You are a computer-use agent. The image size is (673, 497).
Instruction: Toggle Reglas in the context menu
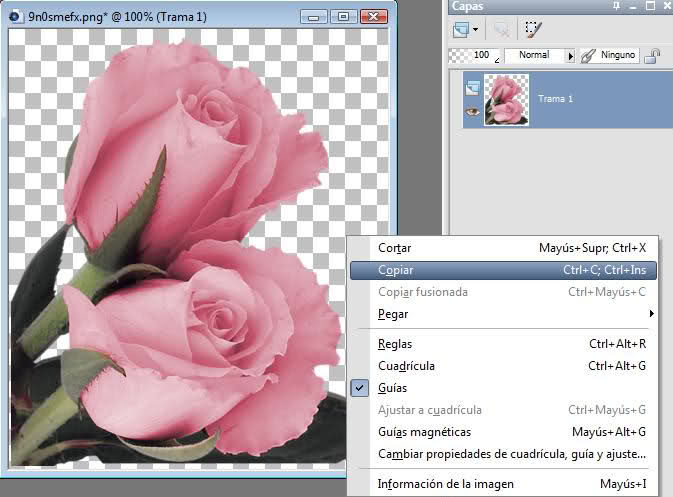tap(503, 344)
